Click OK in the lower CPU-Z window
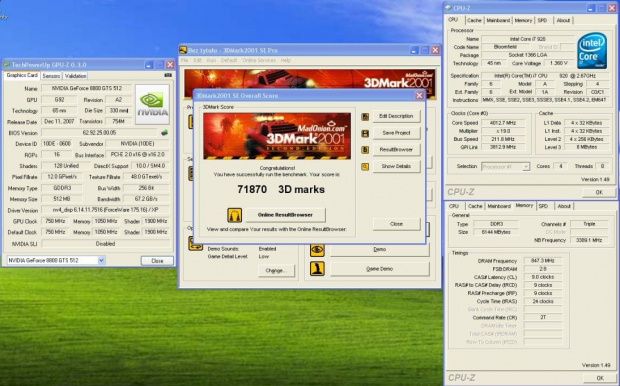Screen dimensions: 620x386 pos(600,378)
